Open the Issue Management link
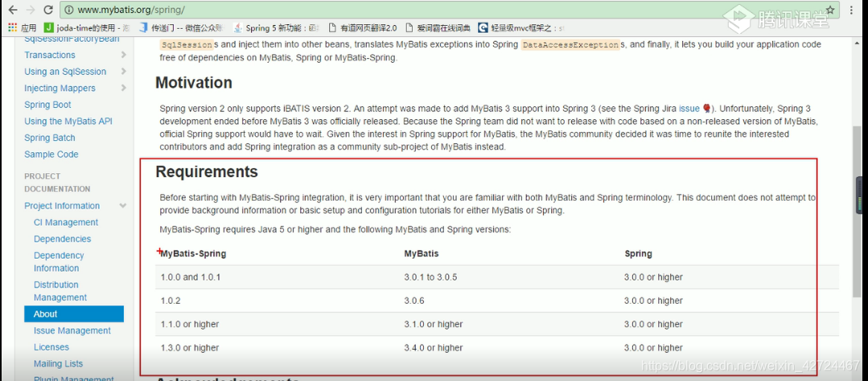868x381 pixels. [72, 330]
